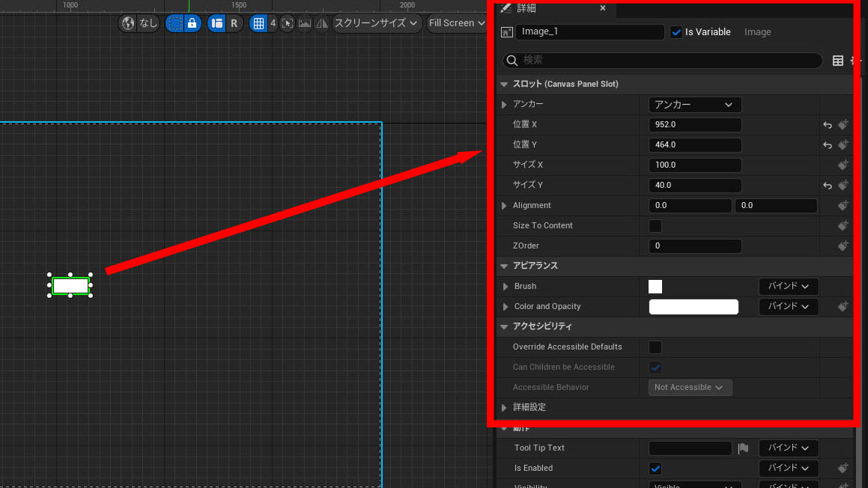Click the Color and Opacity white swatch

694,307
